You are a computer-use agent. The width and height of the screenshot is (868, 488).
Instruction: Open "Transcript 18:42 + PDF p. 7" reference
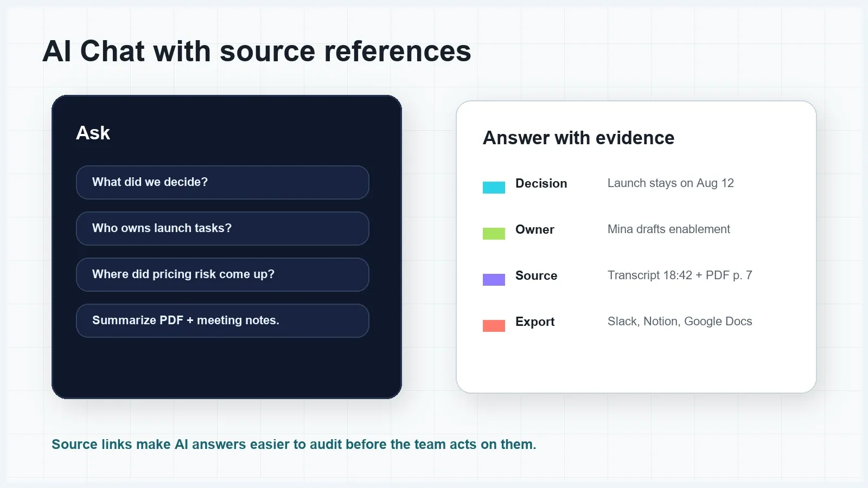tap(680, 275)
